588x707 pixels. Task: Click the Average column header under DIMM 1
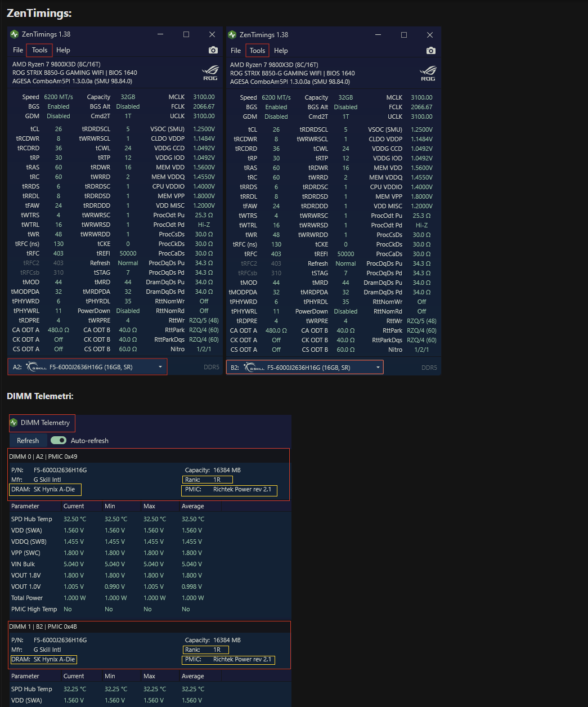coord(193,676)
